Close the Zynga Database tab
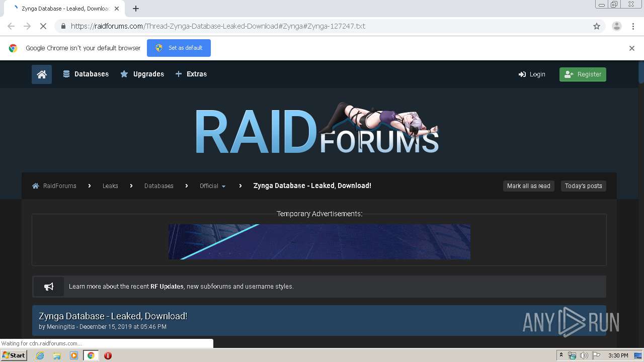 click(x=117, y=9)
